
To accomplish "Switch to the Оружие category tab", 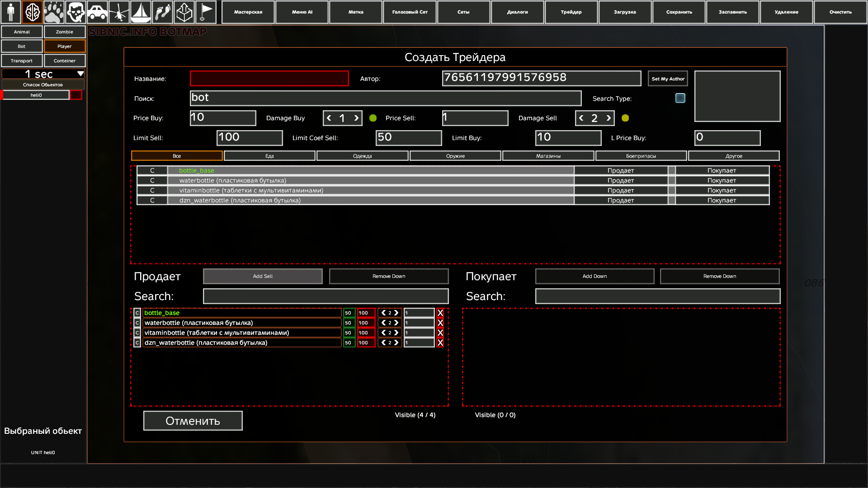I will pos(455,156).
